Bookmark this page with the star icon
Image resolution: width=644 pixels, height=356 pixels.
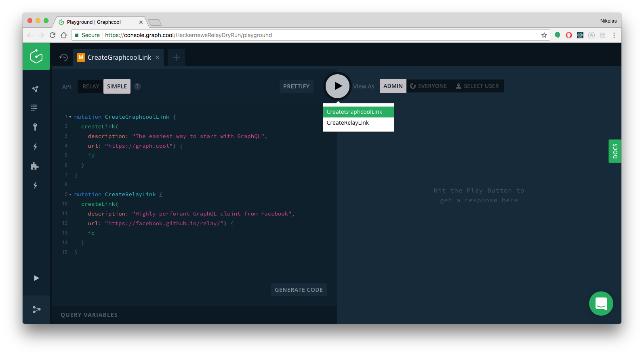tap(544, 35)
